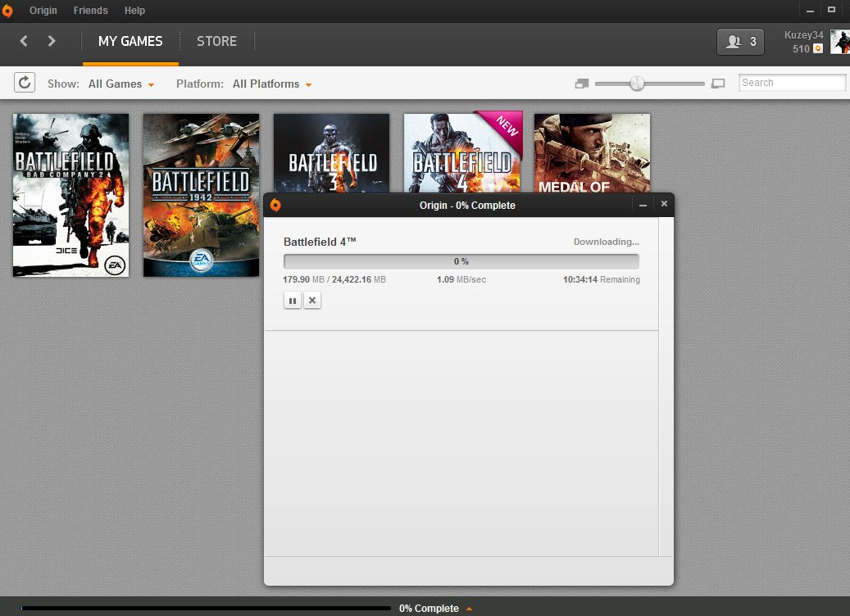Open the friends list button showing 3
The height and width of the screenshot is (616, 850).
pyautogui.click(x=740, y=42)
